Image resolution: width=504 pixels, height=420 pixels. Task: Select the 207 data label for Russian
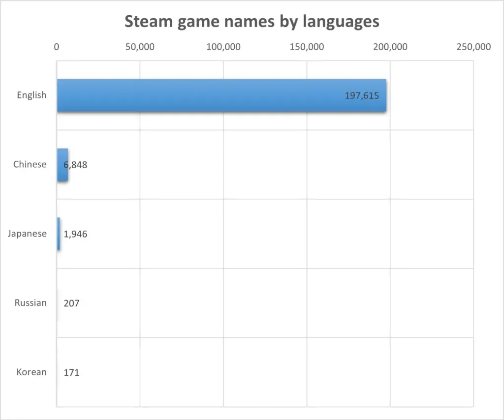coord(71,303)
